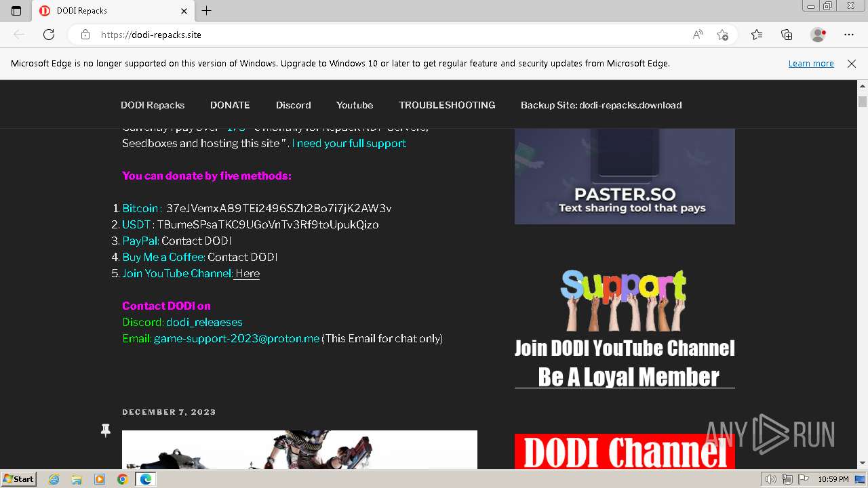Open the pinned post featured image

point(300,450)
